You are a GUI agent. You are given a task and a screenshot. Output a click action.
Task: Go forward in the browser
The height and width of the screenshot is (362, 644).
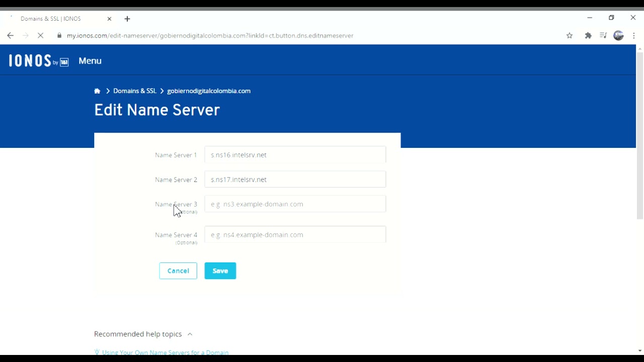click(x=26, y=36)
